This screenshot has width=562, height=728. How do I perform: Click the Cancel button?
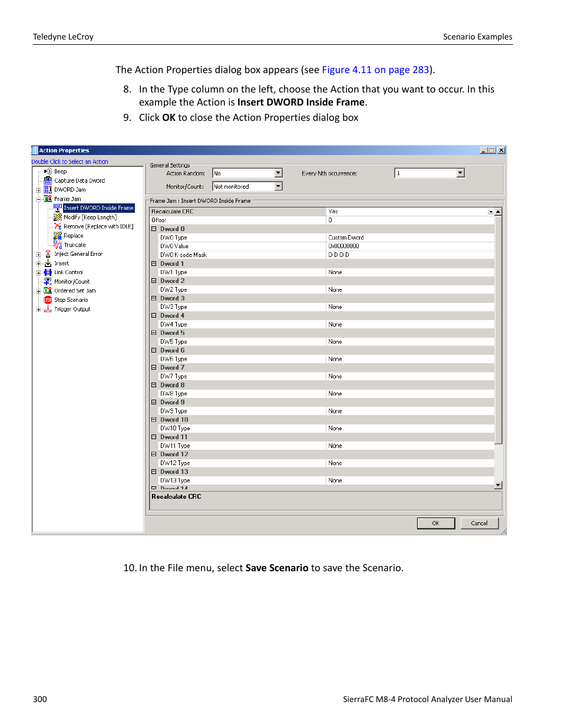tap(479, 523)
